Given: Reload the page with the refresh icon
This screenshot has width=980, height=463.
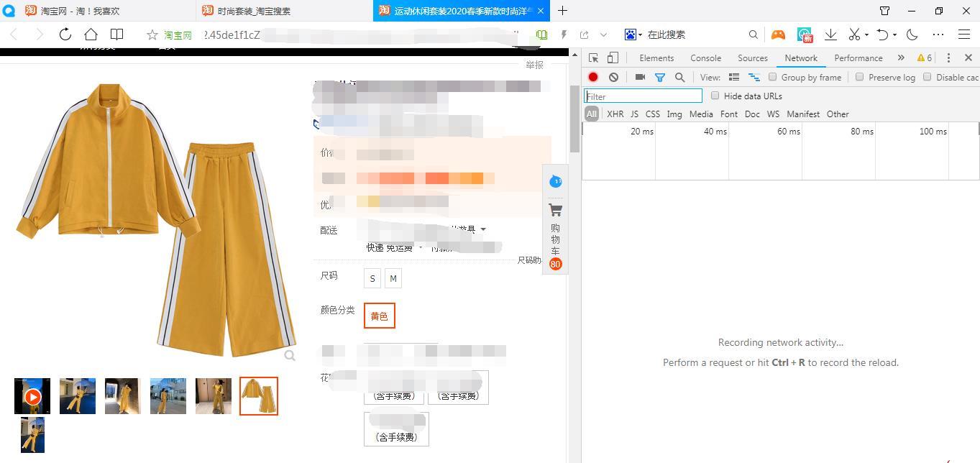Looking at the screenshot, I should pyautogui.click(x=65, y=34).
